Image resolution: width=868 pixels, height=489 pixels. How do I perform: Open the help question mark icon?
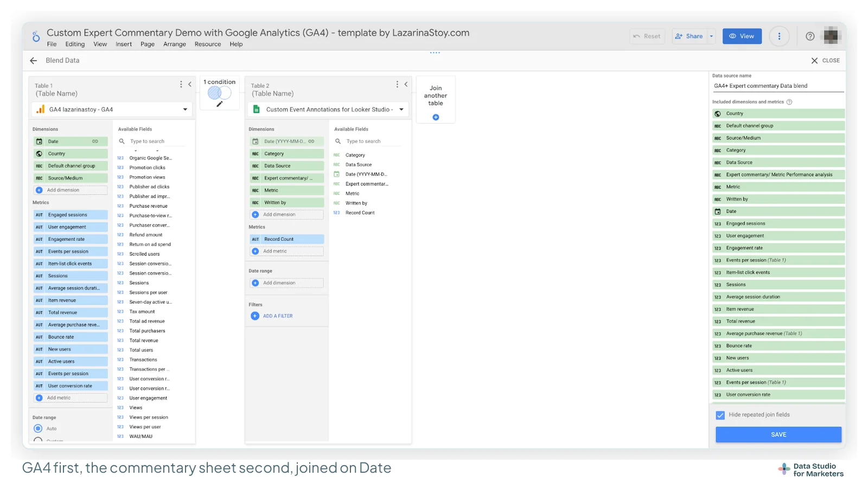(810, 36)
